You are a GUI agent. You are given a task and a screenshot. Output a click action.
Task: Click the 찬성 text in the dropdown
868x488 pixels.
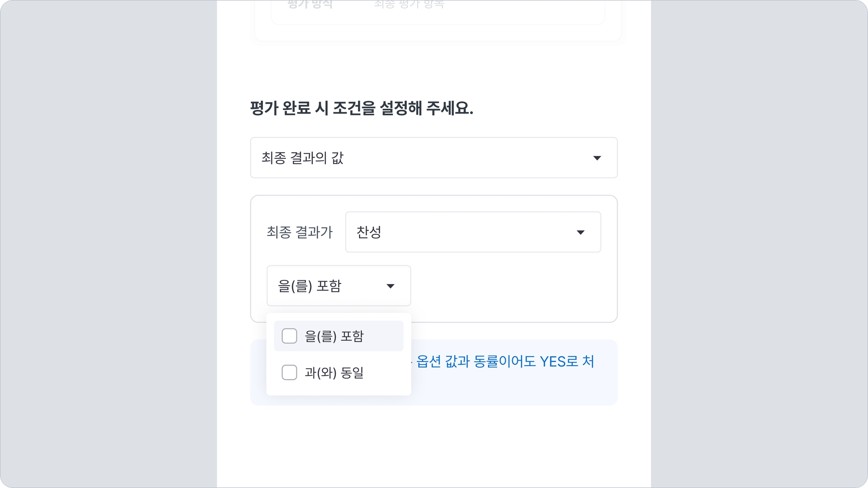click(x=368, y=232)
